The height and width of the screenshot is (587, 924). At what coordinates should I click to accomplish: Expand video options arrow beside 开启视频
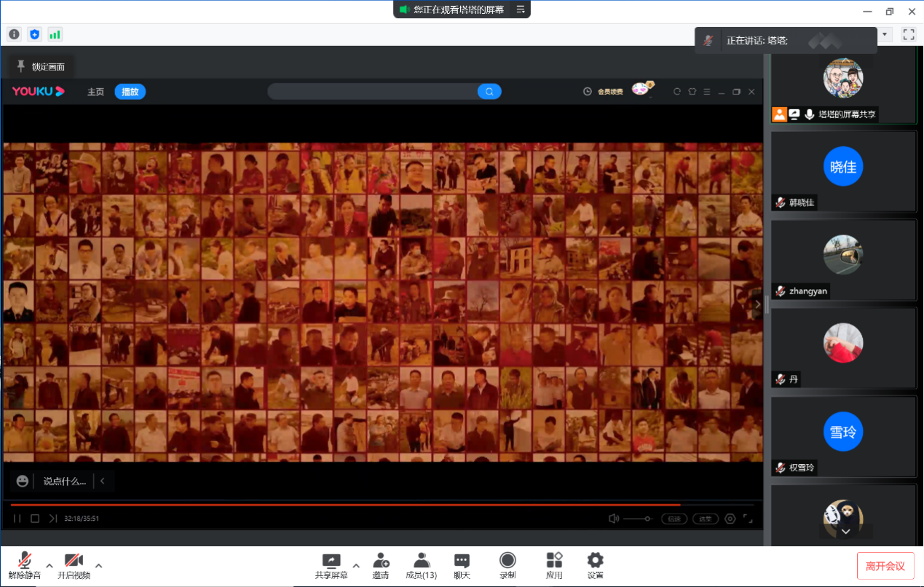tap(98, 565)
